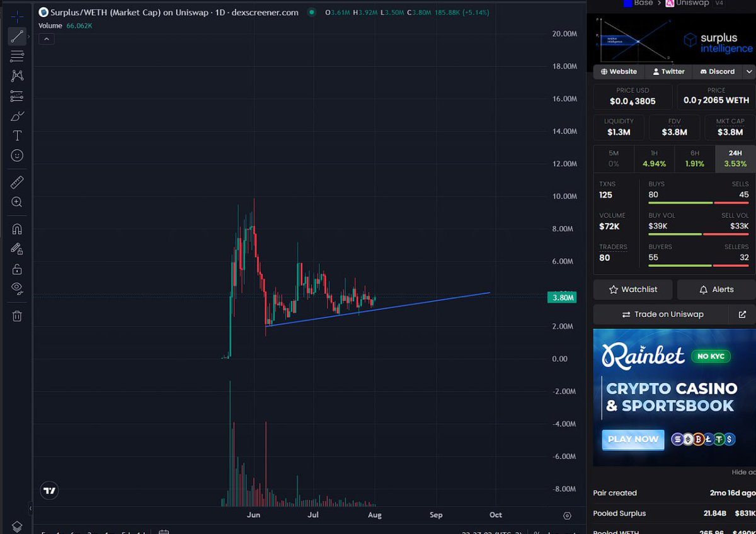This screenshot has height=534, width=756.
Task: Click the Aug label on time axis
Action: coord(374,514)
